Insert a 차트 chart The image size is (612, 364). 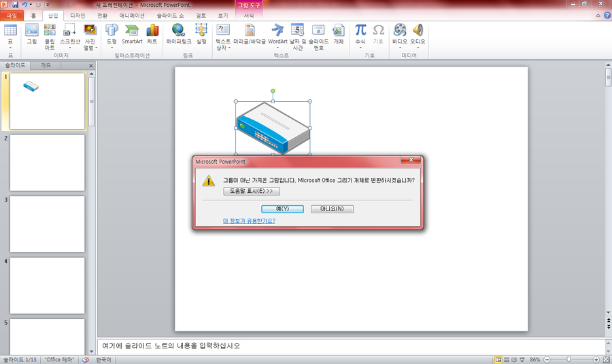click(152, 31)
